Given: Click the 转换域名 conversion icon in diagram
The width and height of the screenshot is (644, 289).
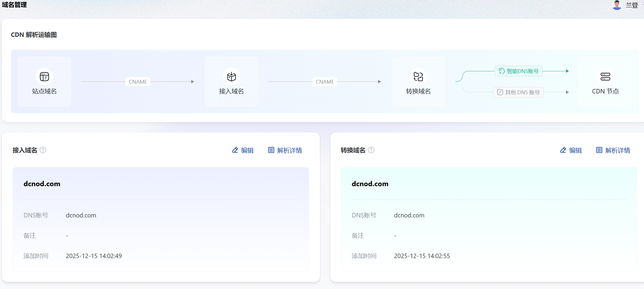Looking at the screenshot, I should tap(418, 77).
